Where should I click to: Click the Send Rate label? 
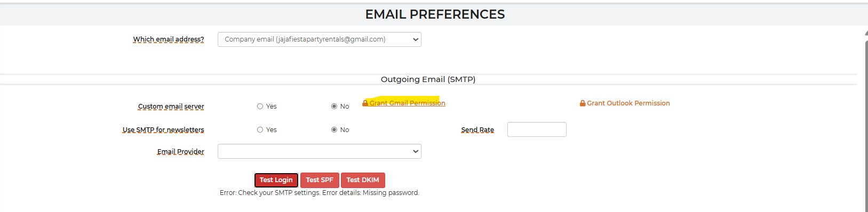coord(477,130)
